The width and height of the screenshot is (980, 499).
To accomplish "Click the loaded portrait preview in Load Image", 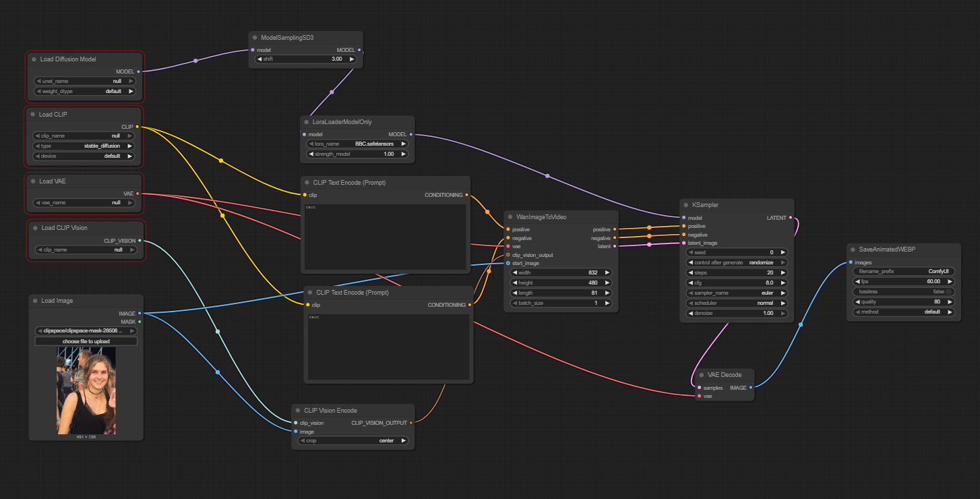I will coord(86,390).
